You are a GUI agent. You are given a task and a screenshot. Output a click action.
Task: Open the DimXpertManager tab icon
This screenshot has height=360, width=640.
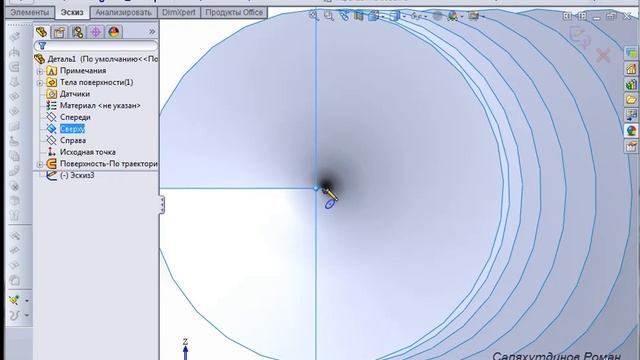[x=96, y=32]
